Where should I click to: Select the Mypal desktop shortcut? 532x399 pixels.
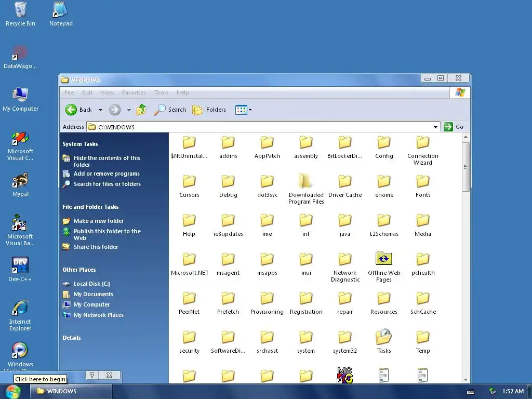(x=20, y=184)
